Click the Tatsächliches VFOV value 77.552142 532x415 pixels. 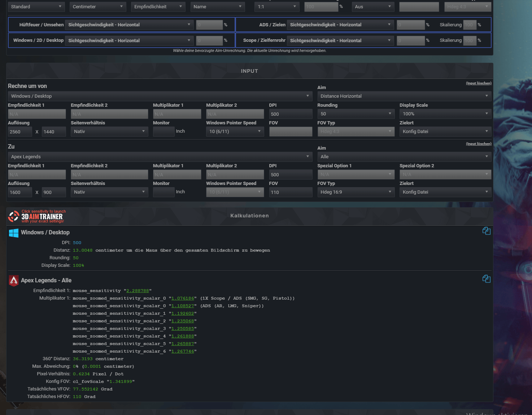coord(86,389)
